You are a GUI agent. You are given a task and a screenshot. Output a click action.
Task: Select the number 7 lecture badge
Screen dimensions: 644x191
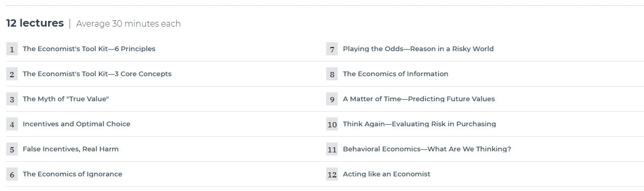pos(332,49)
